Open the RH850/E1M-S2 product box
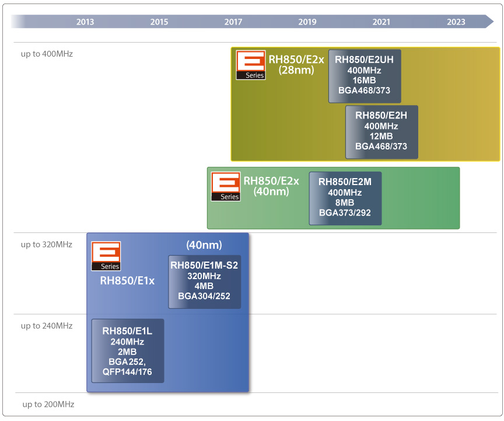The width and height of the screenshot is (504, 421). [x=204, y=282]
